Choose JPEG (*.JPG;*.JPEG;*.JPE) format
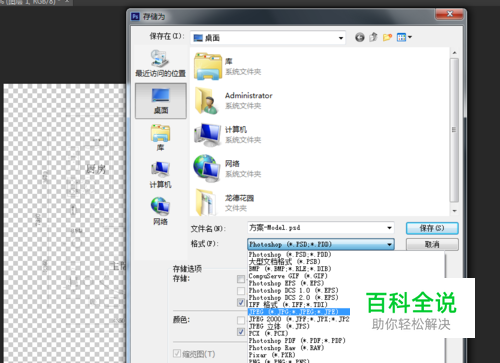This screenshot has height=363, width=500. (299, 312)
